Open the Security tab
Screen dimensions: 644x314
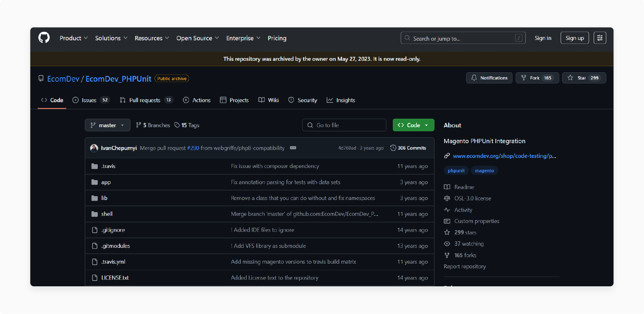click(x=303, y=100)
